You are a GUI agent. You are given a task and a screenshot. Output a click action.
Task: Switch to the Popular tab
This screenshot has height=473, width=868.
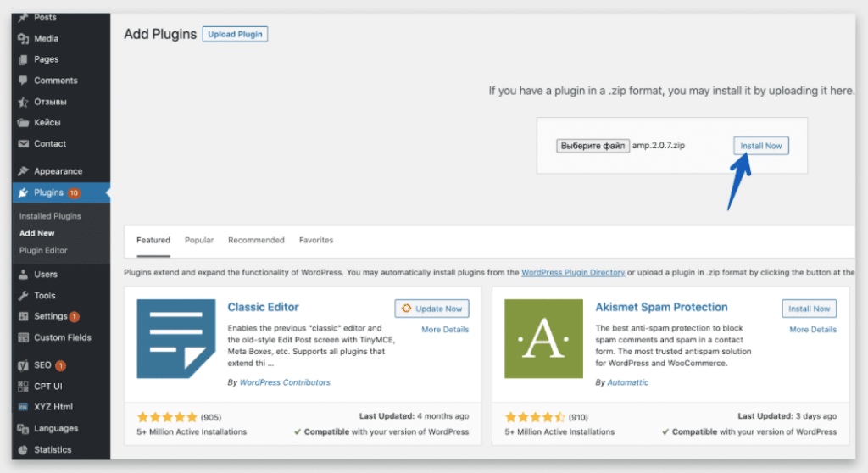tap(199, 241)
